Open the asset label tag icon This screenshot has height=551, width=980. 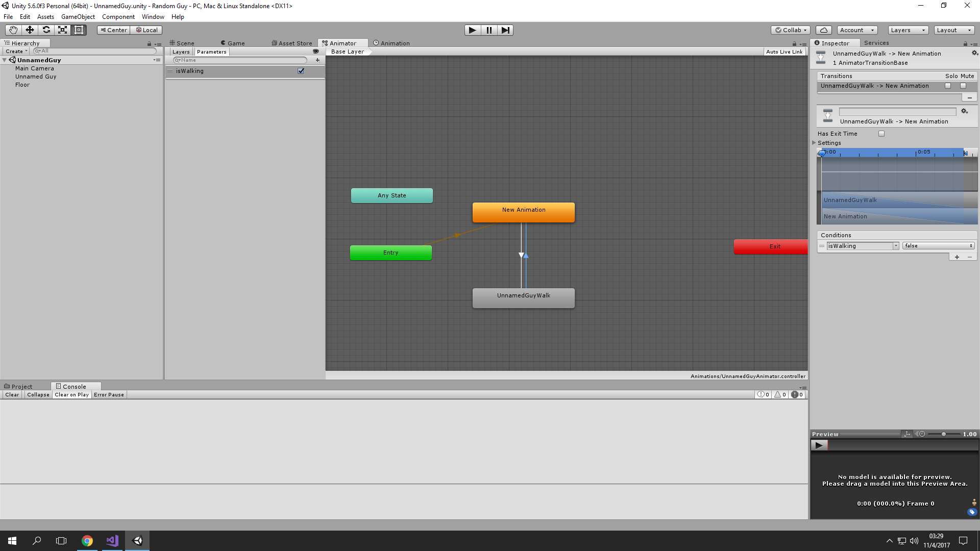972,512
